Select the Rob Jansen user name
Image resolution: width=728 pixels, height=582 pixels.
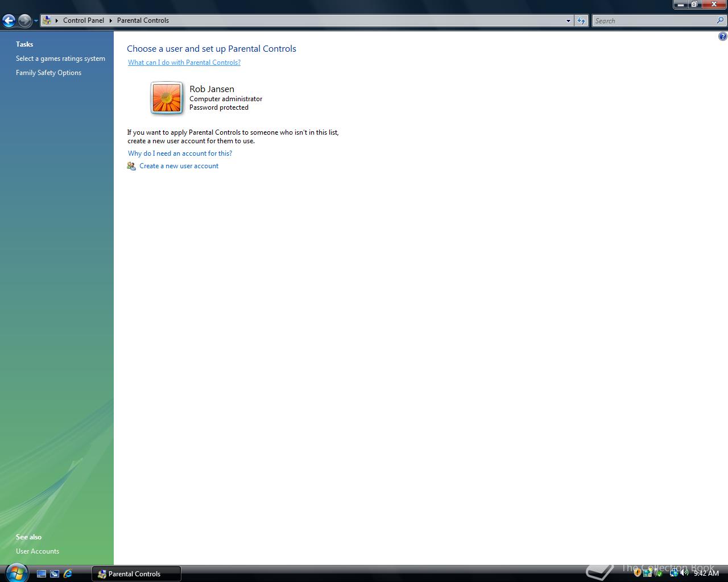coord(212,89)
